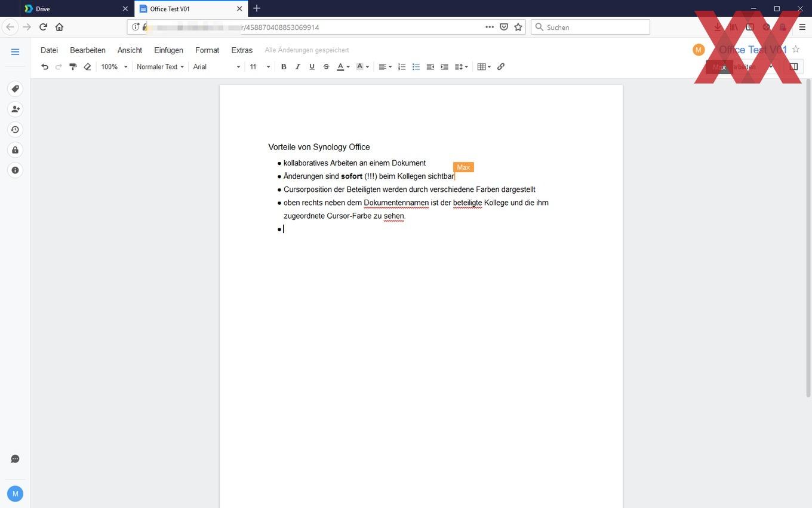
Task: Open the Einfügen menu
Action: [168, 50]
